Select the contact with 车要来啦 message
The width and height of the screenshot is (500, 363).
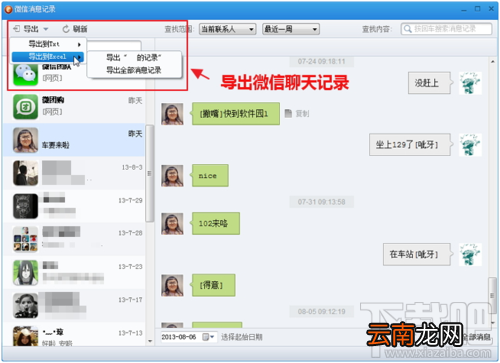coord(75,140)
